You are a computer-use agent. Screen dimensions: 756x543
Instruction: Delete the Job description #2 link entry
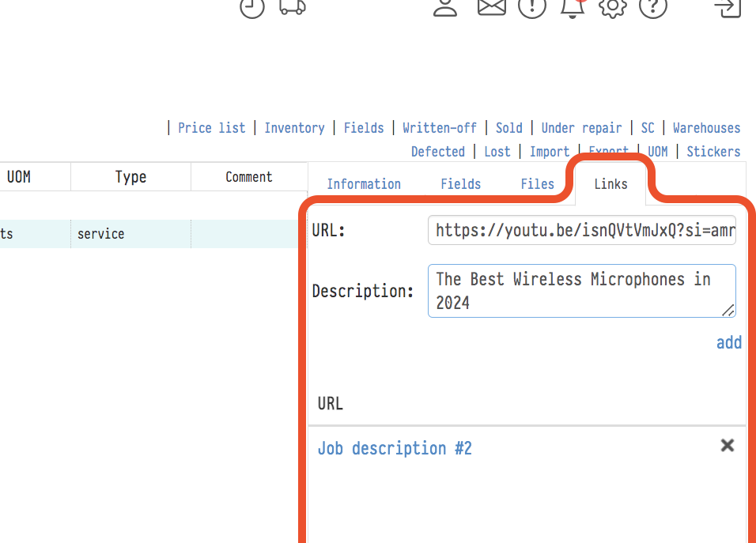point(728,446)
